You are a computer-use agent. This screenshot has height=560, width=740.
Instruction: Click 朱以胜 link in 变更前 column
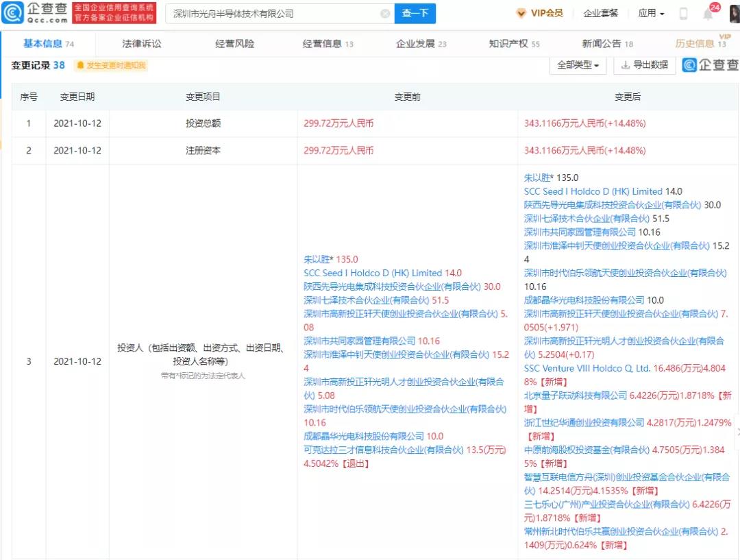[317, 259]
